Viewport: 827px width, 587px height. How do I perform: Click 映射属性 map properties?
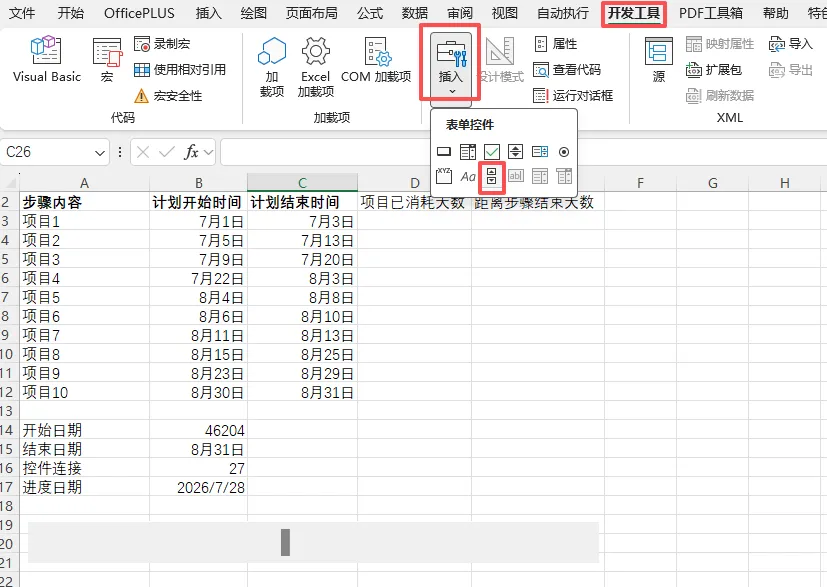[720, 44]
